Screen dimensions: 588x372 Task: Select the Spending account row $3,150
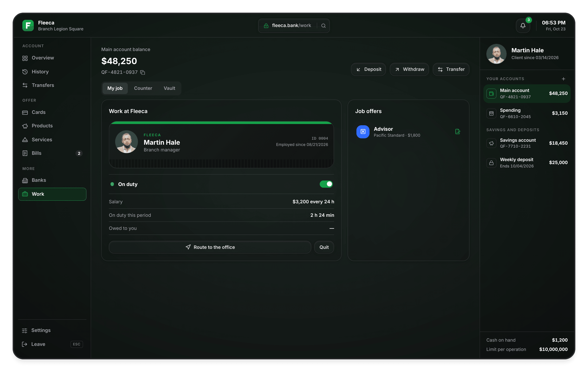click(527, 113)
